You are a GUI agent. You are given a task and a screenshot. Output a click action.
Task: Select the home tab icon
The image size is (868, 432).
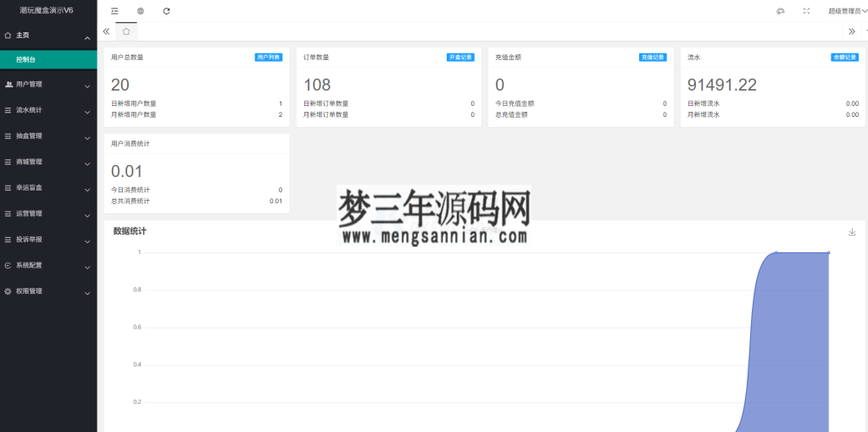[126, 31]
